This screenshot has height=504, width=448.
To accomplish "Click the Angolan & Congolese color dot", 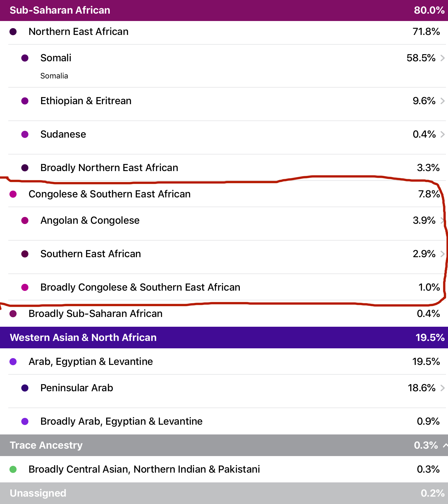I will click(25, 220).
